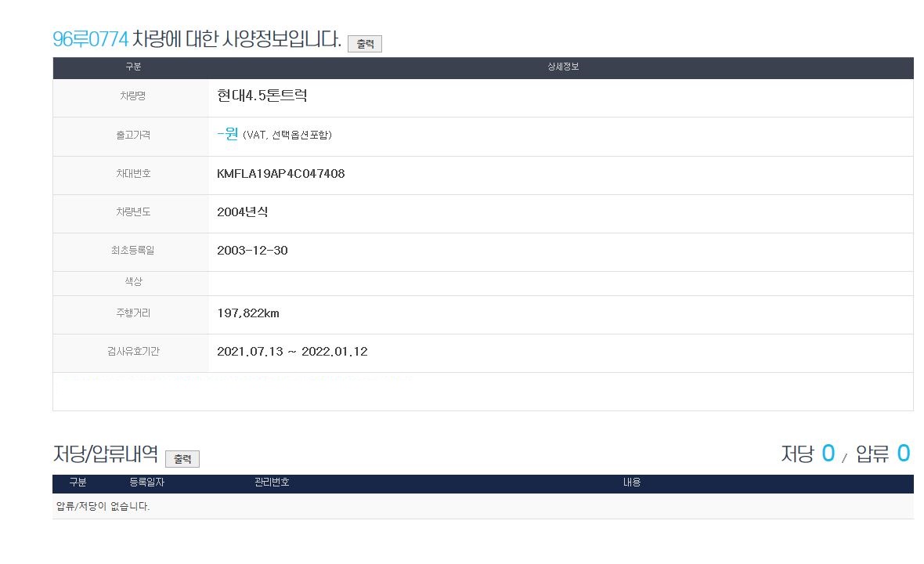This screenshot has width=924, height=564.
Task: Click the 등록일자 column header in lien table
Action: [x=146, y=483]
